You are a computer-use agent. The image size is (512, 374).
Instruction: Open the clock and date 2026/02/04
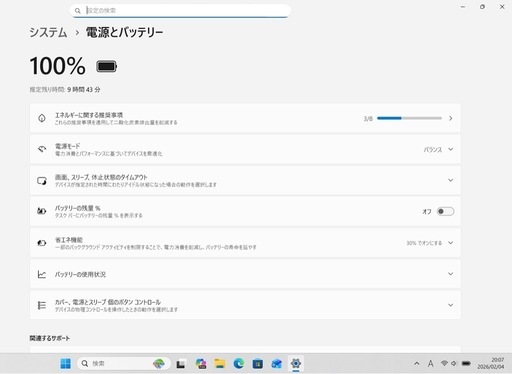tap(491, 363)
